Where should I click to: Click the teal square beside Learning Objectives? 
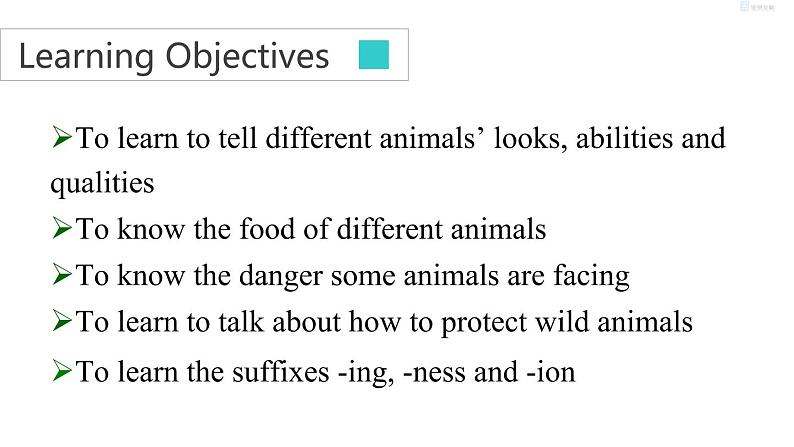click(x=373, y=55)
